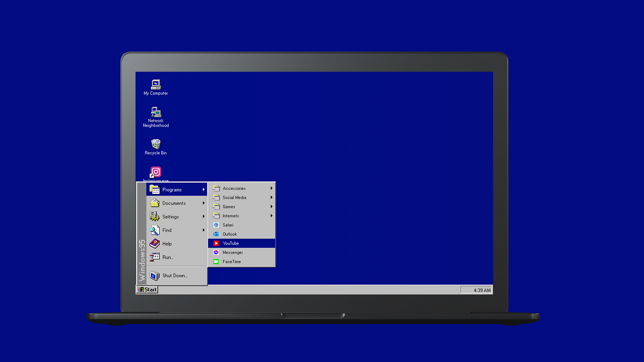Expand the Settings submenu arrow
The image size is (644, 362).
(204, 217)
